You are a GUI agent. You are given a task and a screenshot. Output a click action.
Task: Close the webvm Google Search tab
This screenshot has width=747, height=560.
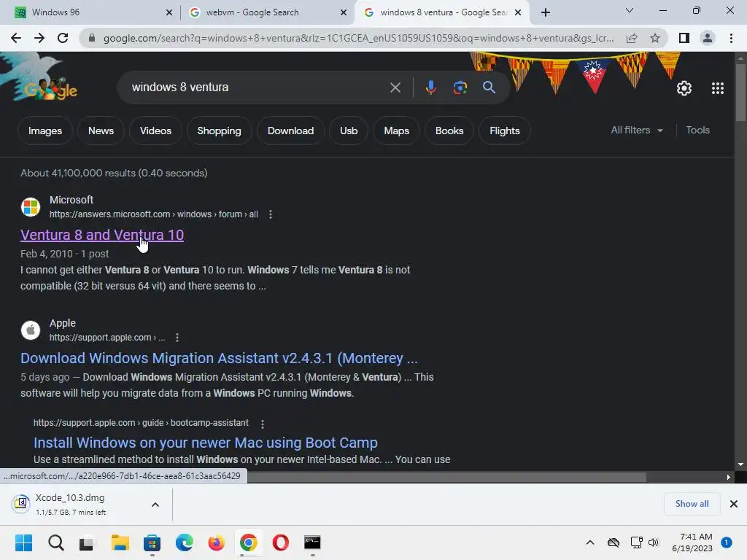point(344,13)
